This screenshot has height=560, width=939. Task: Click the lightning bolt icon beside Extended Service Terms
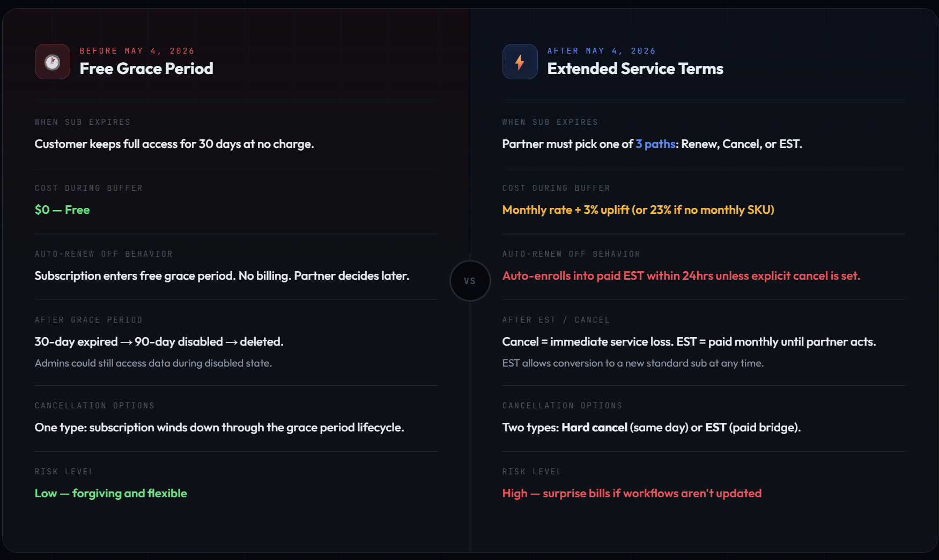point(520,62)
